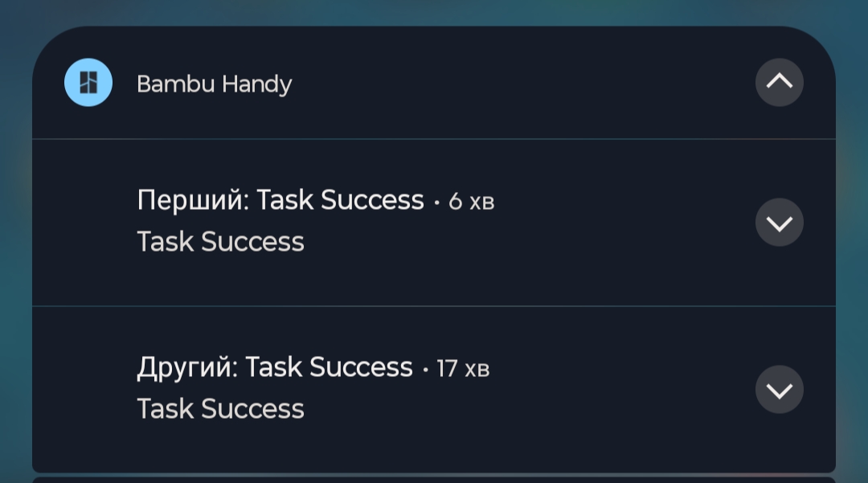868x483 pixels.
Task: Collapse the Bambu Handy notification group
Action: 779,83
